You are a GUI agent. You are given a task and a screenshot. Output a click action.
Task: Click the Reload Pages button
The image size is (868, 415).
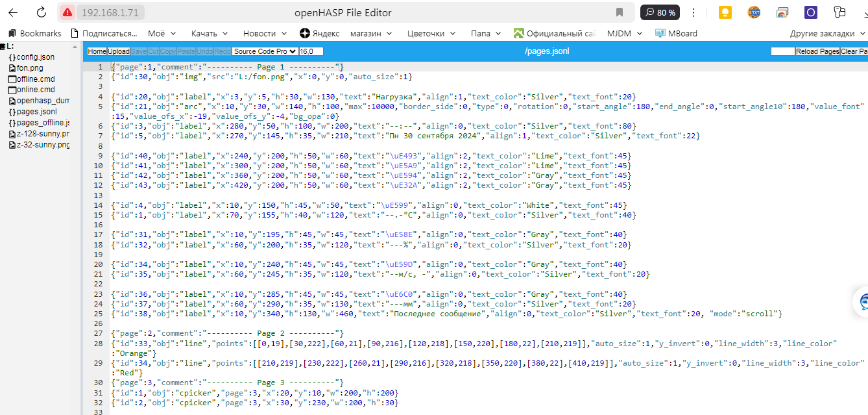click(817, 51)
